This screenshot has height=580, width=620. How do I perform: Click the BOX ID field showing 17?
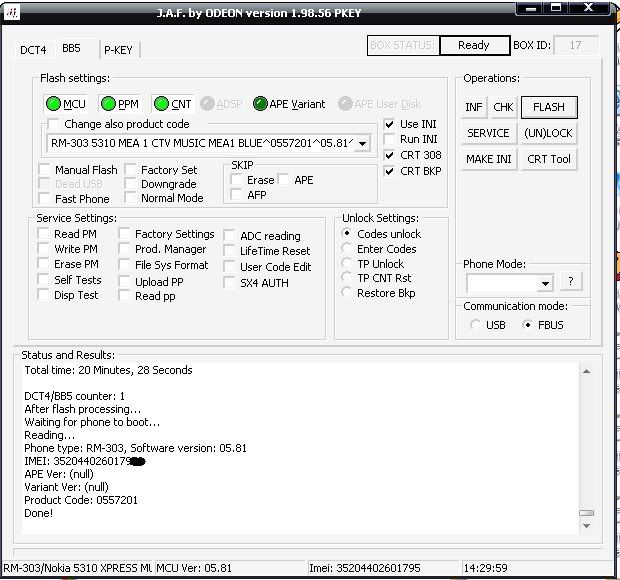pyautogui.click(x=576, y=45)
